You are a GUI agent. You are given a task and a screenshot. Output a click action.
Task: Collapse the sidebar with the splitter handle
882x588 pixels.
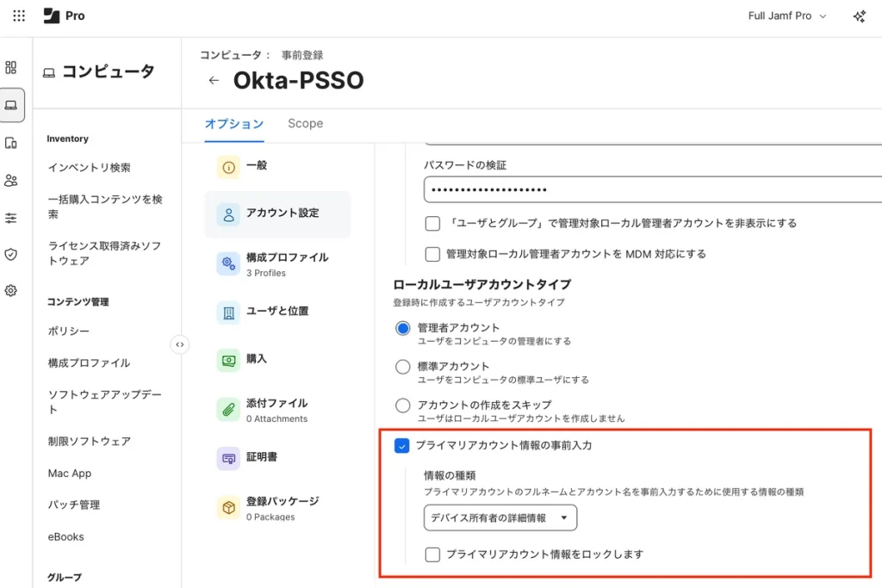tap(179, 344)
